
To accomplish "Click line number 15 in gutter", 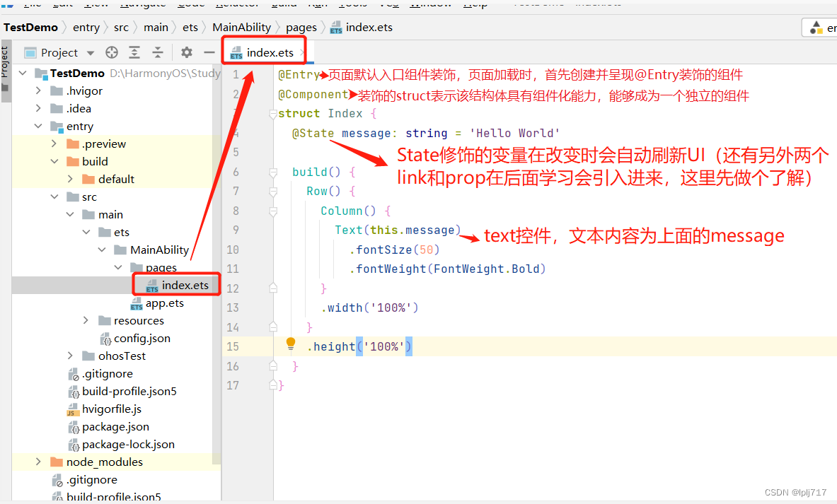I will [x=233, y=346].
